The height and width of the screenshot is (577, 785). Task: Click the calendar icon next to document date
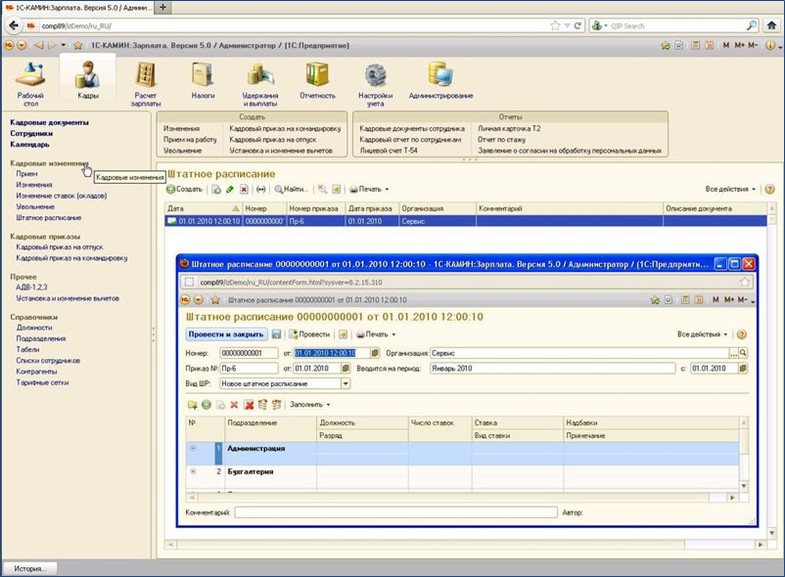tap(375, 353)
